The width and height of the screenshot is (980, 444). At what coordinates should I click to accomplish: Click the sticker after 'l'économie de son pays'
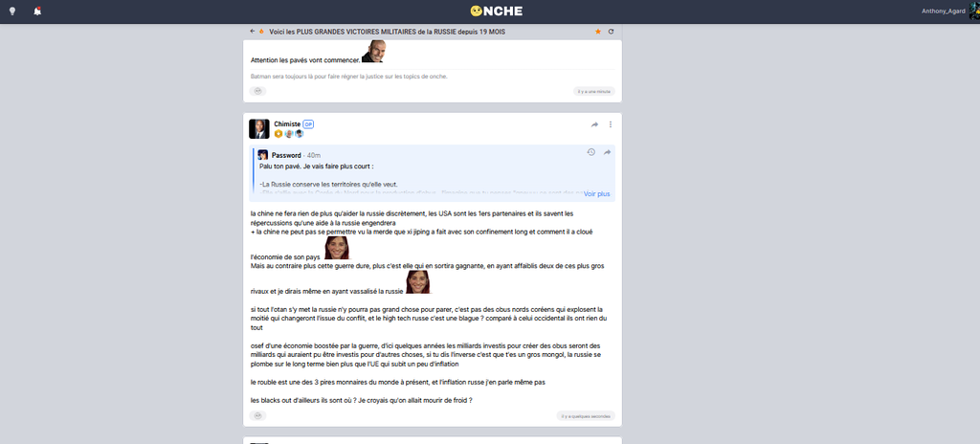337,248
